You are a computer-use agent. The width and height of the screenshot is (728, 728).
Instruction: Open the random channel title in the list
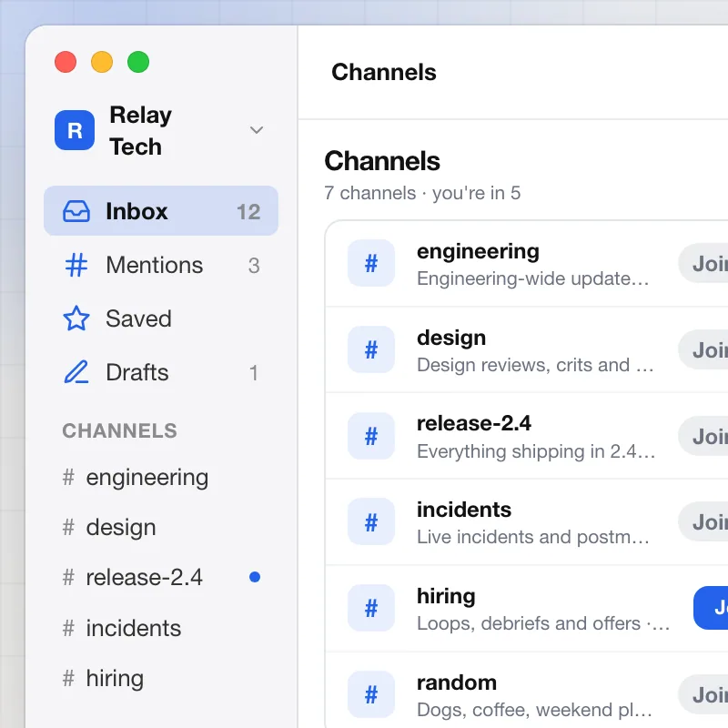tap(457, 683)
